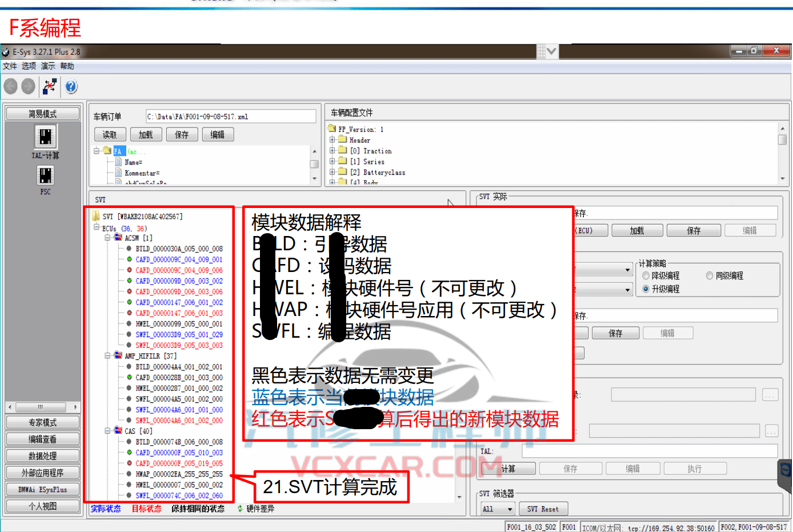Click the connection toolbar icon with red X
This screenshot has height=532, width=793.
click(49, 86)
